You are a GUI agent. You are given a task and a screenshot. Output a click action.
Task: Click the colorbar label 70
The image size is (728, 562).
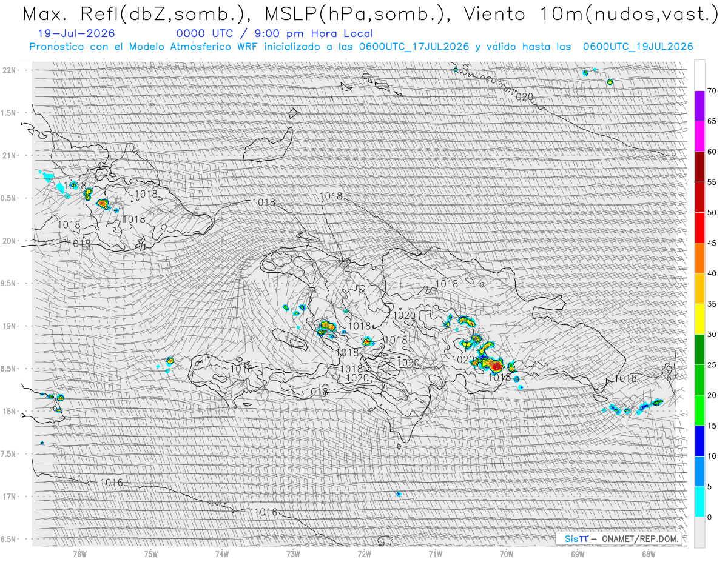pos(712,91)
